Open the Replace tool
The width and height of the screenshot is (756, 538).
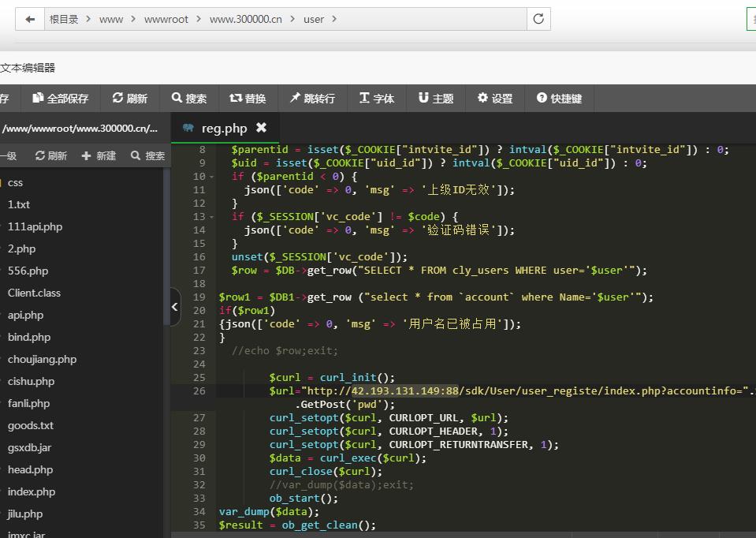point(248,99)
